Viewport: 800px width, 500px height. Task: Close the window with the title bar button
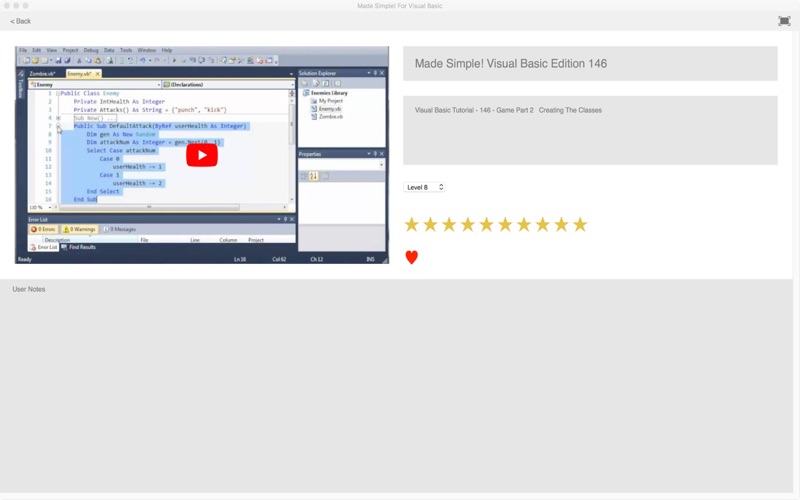(x=7, y=6)
